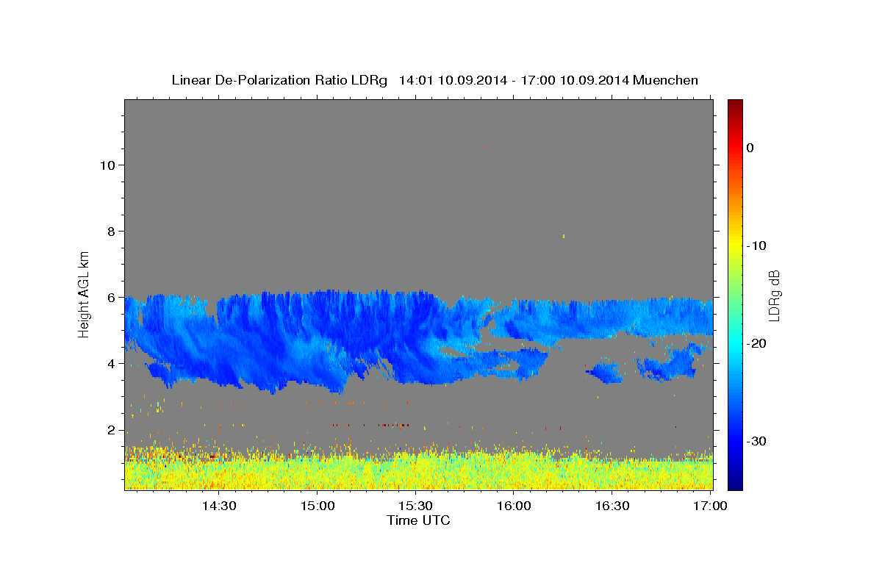Click the height tick label 8
The image size is (882, 588).
click(111, 231)
